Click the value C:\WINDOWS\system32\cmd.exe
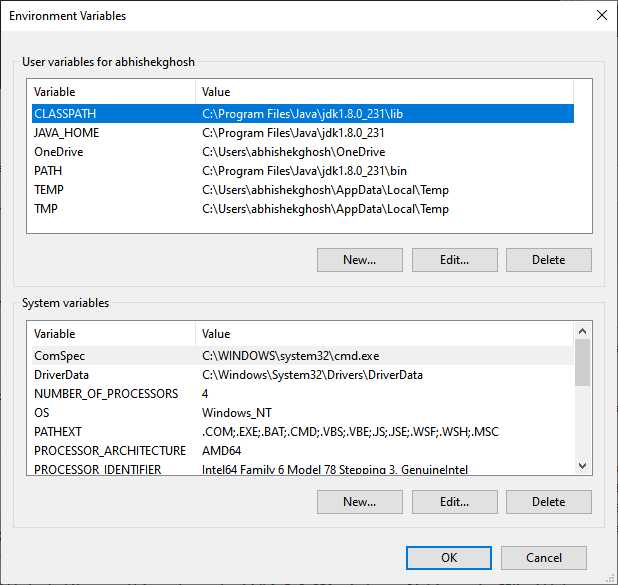 [x=290, y=356]
